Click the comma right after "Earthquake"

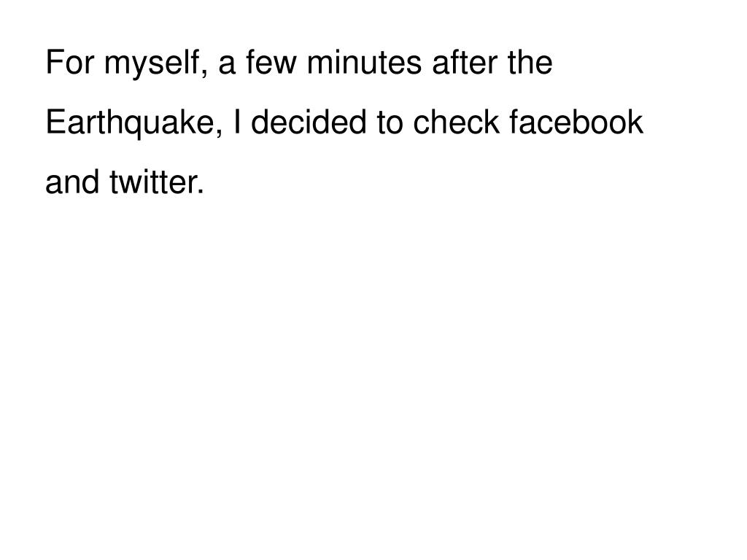[219, 133]
